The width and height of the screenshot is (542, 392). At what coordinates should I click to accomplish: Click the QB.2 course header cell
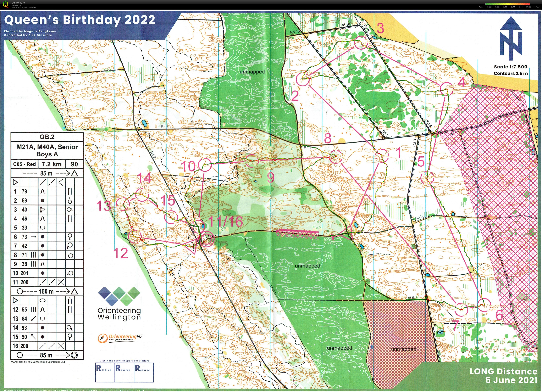pos(47,137)
